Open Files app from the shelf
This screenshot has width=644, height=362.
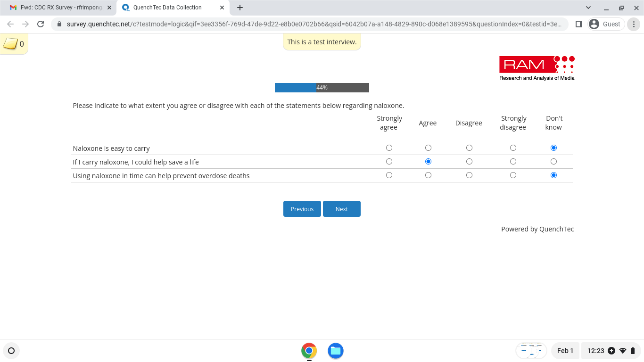pos(335,351)
